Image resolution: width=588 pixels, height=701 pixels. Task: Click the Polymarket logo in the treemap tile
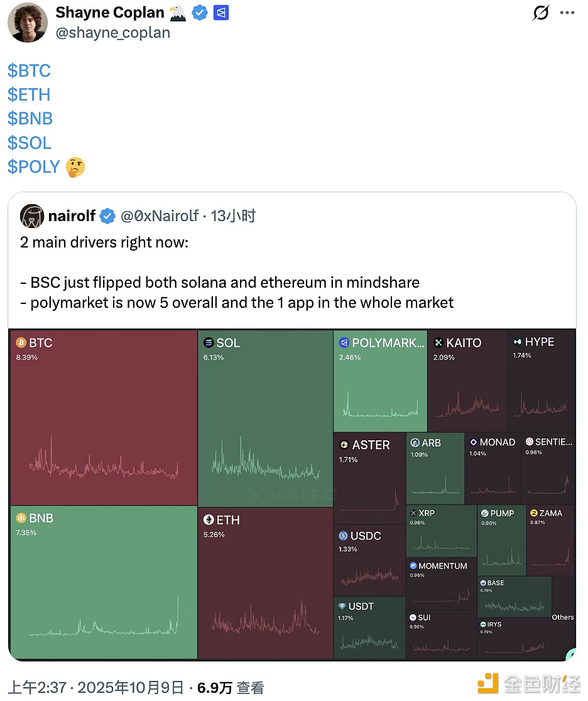[344, 343]
